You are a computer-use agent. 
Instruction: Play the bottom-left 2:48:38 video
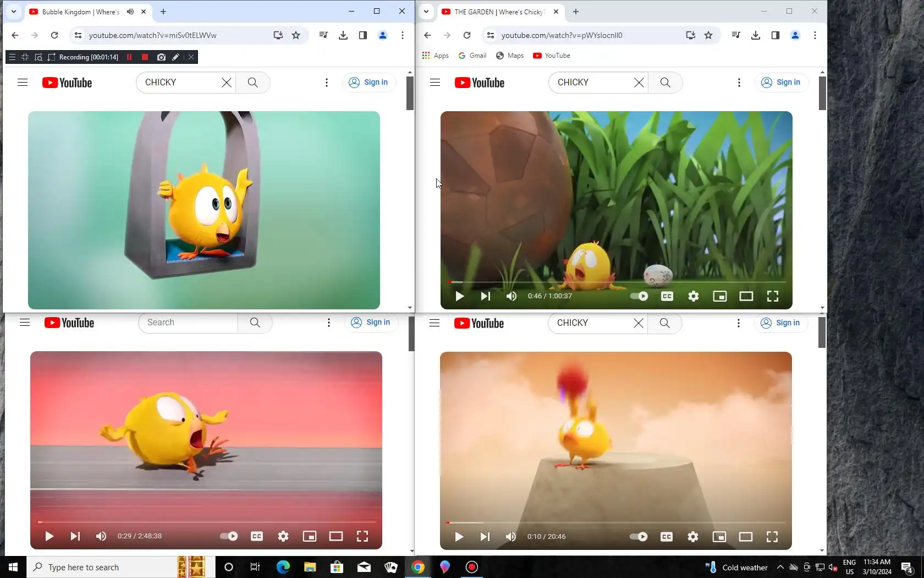click(x=49, y=536)
